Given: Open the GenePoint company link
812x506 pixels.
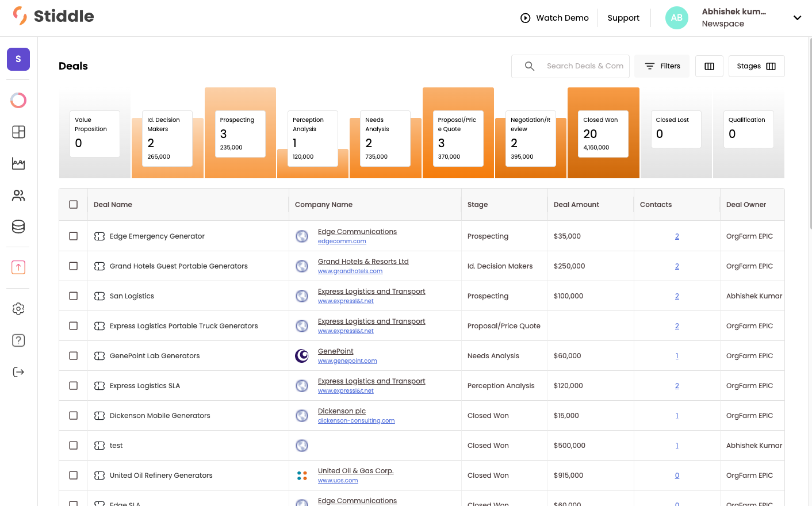Looking at the screenshot, I should pyautogui.click(x=336, y=351).
